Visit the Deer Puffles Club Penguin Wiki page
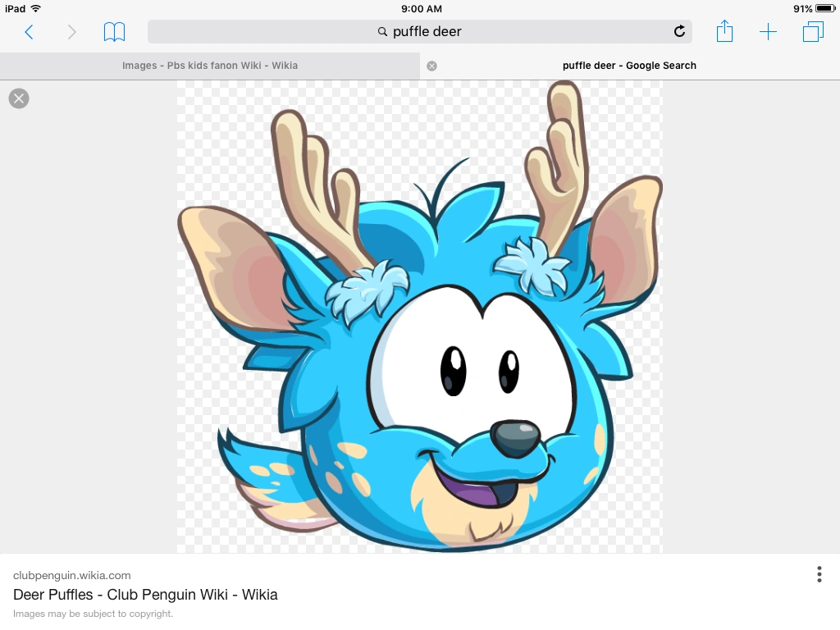The height and width of the screenshot is (630, 840). [x=145, y=595]
